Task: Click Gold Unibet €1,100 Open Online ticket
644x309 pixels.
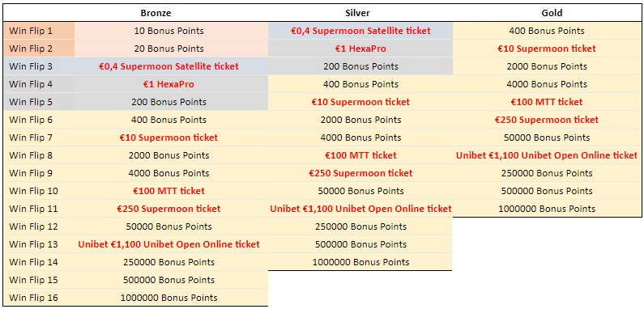Action: 547,155
